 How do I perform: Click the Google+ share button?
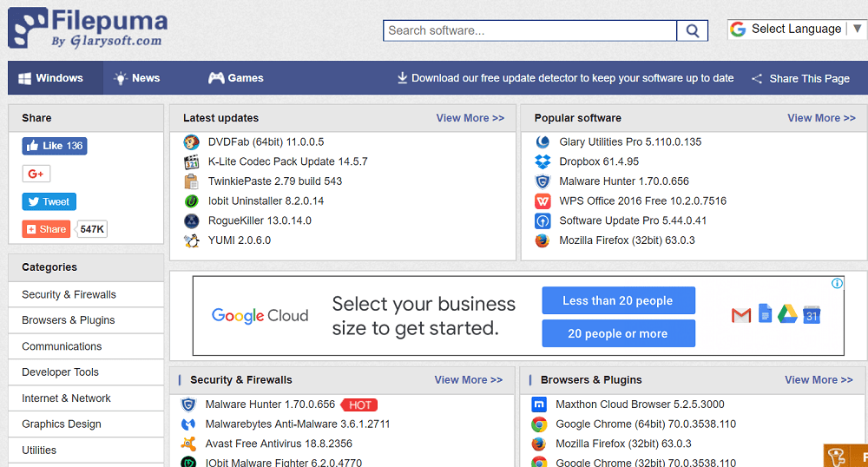pyautogui.click(x=36, y=174)
